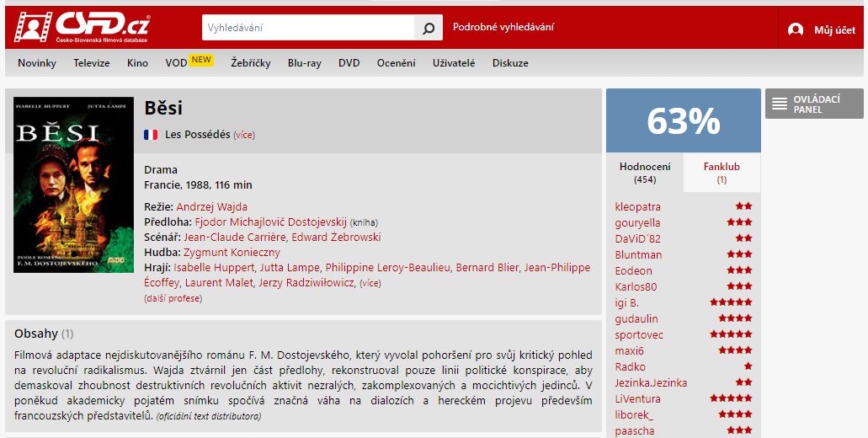Focus the Vyhledávání search field
The width and height of the screenshot is (868, 438).
308,28
